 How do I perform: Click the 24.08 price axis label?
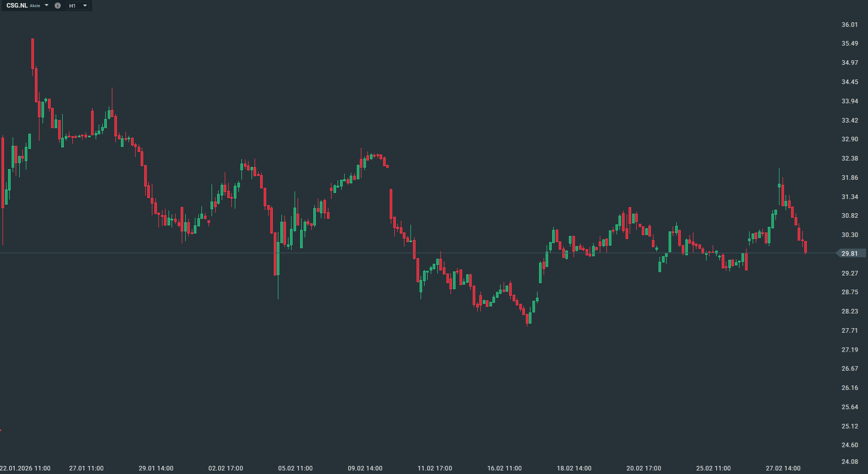[x=849, y=462]
